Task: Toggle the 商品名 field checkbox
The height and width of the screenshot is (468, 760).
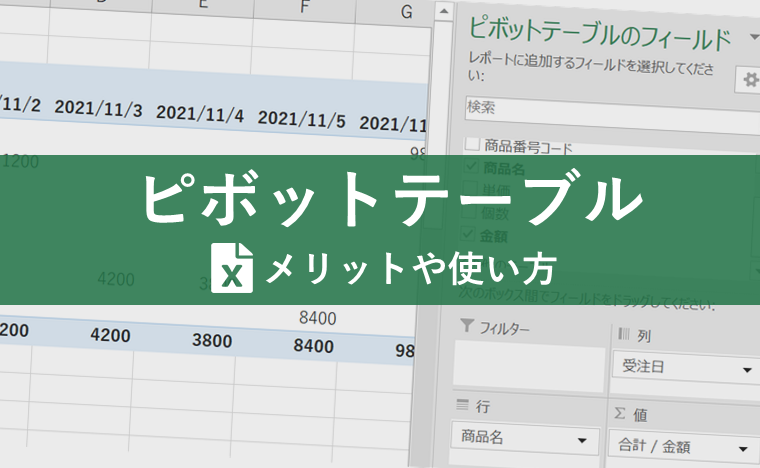Action: click(x=470, y=166)
